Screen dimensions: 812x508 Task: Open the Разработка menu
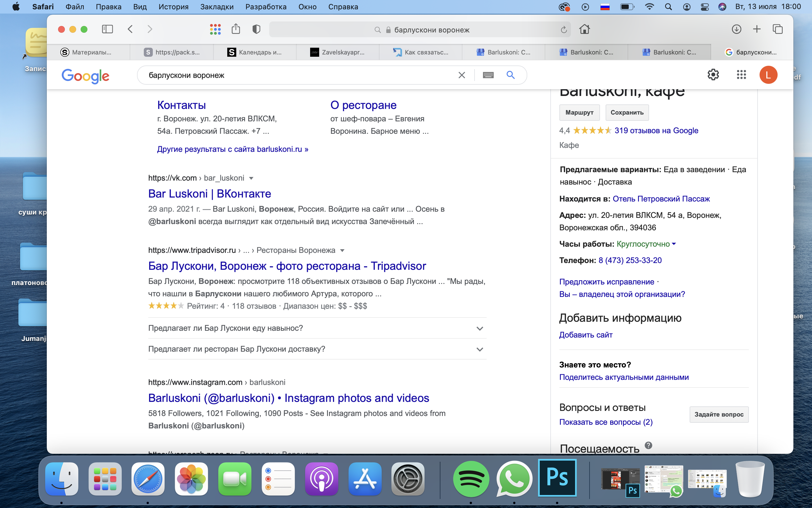266,7
